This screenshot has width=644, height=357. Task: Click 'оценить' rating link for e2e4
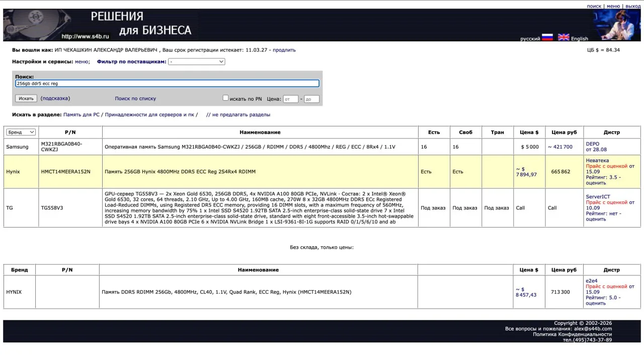click(596, 303)
